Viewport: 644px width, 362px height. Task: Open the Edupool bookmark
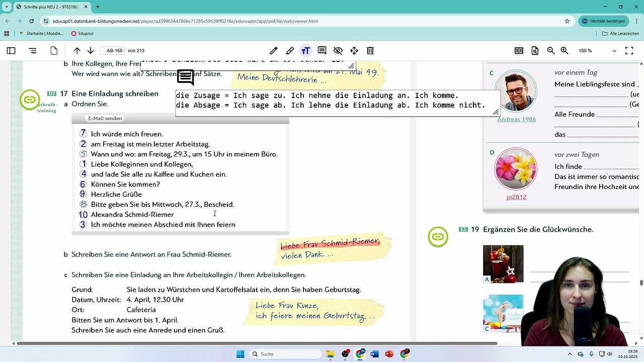(x=83, y=34)
